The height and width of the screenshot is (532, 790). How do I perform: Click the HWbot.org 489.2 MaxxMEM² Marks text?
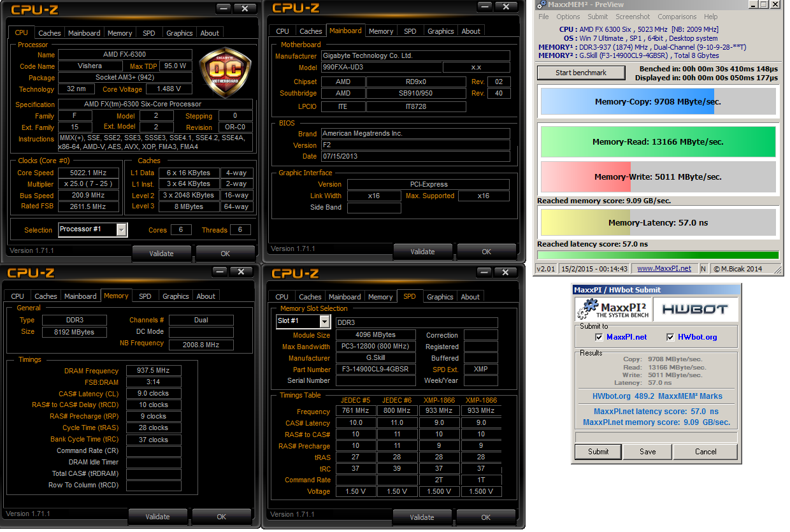click(x=657, y=396)
